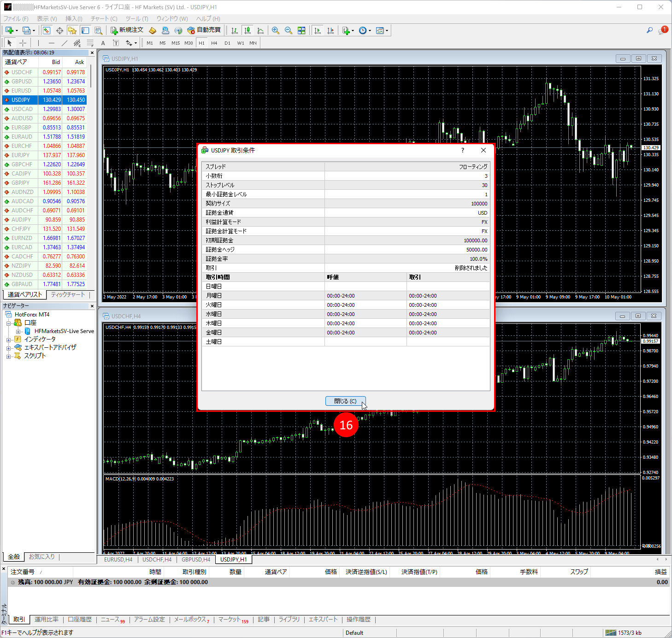
Task: Click the zoom in magnifier icon
Action: click(276, 30)
